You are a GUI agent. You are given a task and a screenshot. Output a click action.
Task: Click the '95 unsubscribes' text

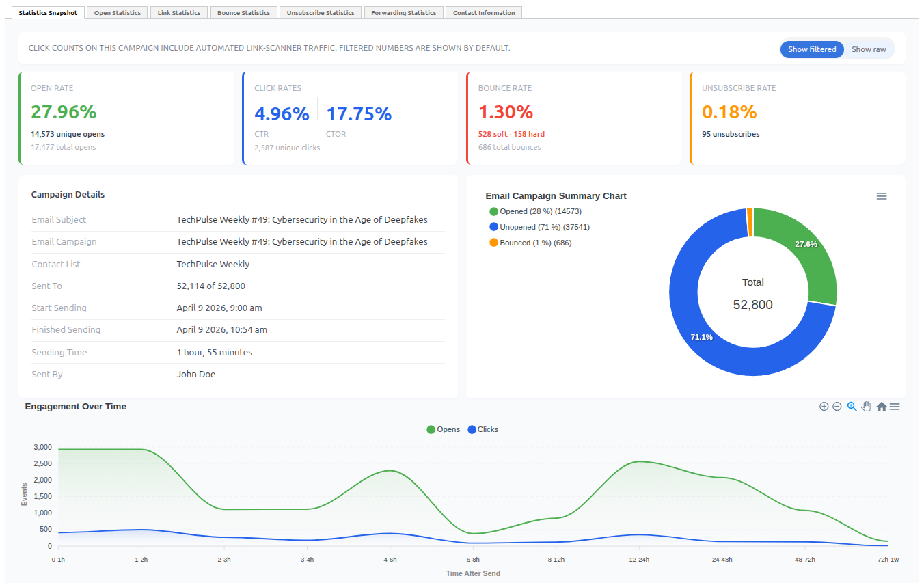tap(731, 134)
